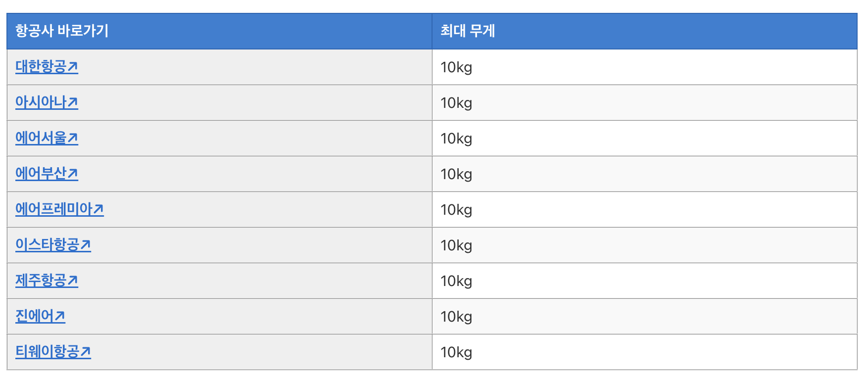Click the external link arrow beside 티웨이항공
This screenshot has height=381, width=868.
[86, 350]
